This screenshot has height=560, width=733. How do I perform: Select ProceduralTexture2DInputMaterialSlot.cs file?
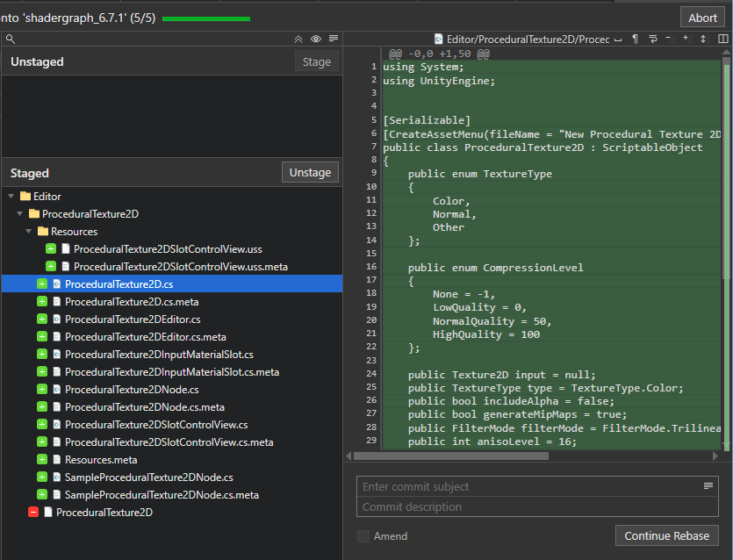tap(172, 355)
